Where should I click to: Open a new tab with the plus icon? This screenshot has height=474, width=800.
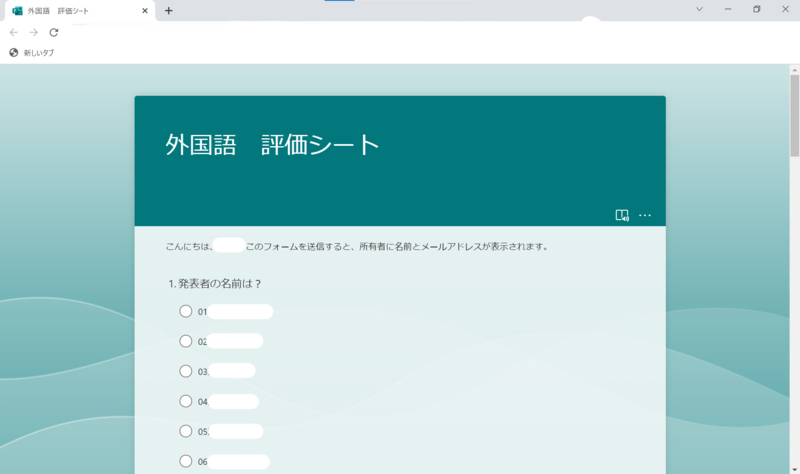(x=168, y=10)
